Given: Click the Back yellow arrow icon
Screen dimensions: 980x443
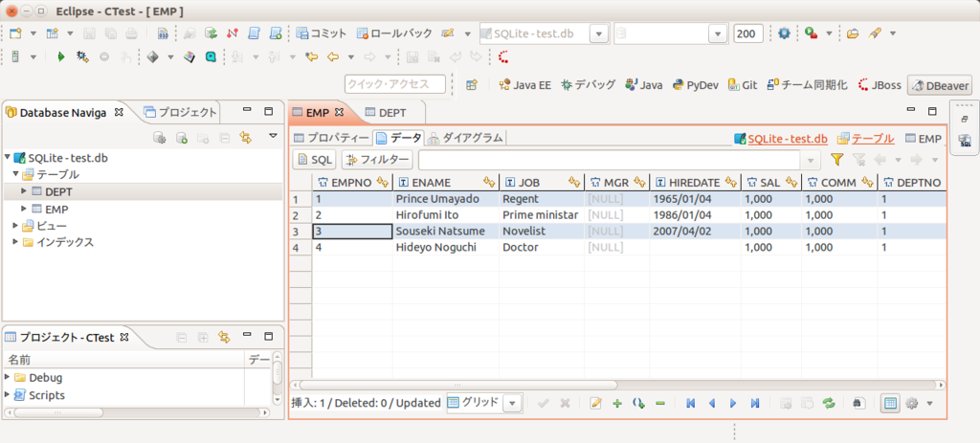Looking at the screenshot, I should point(332,56).
